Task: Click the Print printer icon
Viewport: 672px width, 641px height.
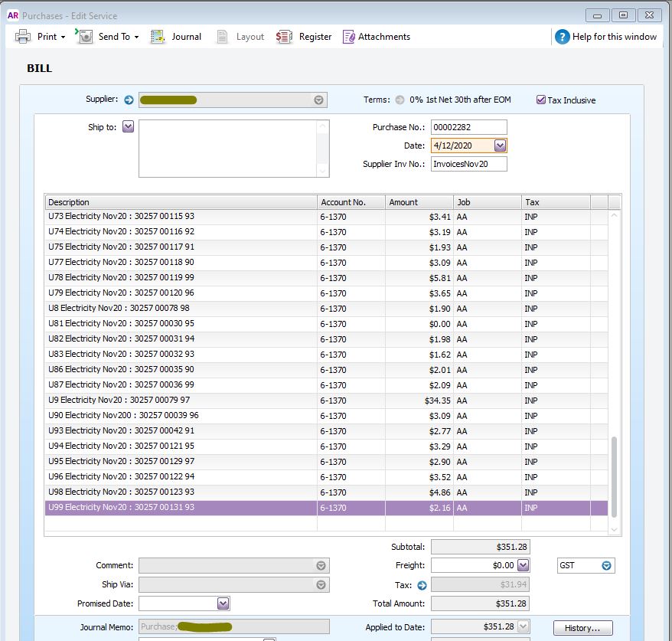Action: 23,37
